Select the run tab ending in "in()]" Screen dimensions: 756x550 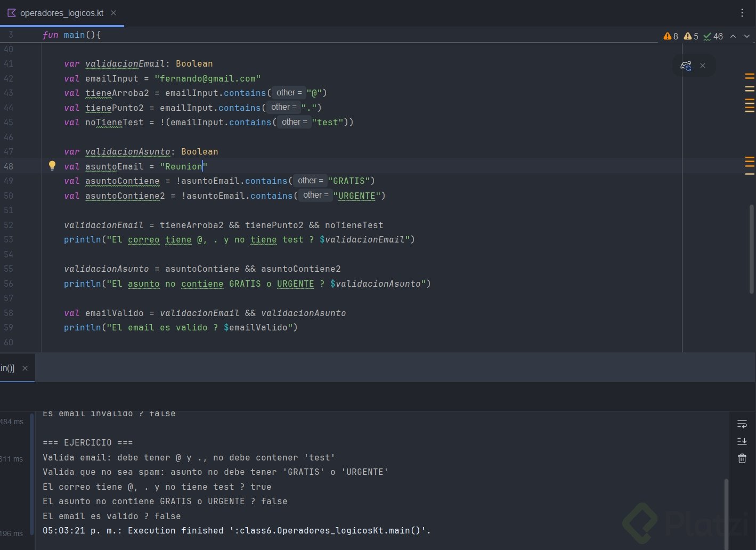pyautogui.click(x=7, y=368)
